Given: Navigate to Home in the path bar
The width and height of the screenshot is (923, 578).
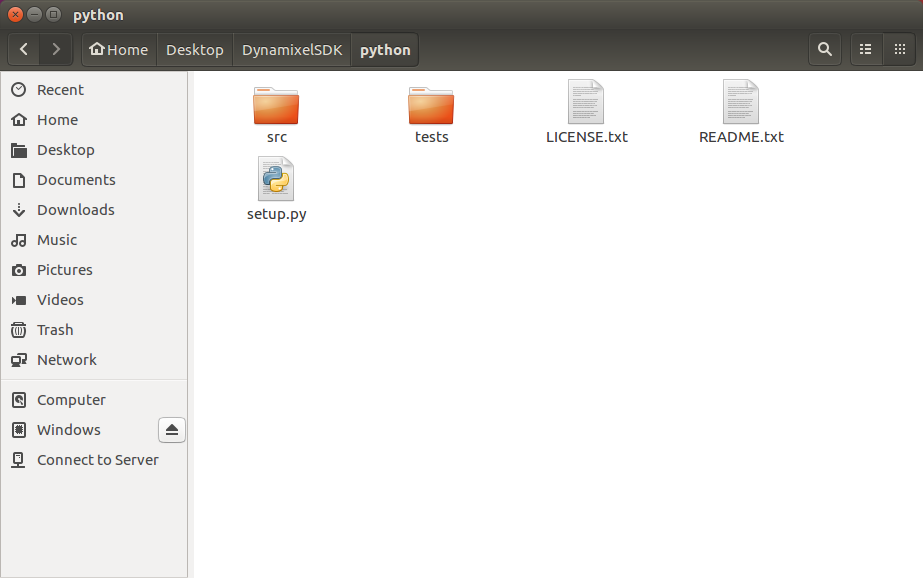Looking at the screenshot, I should coord(119,49).
